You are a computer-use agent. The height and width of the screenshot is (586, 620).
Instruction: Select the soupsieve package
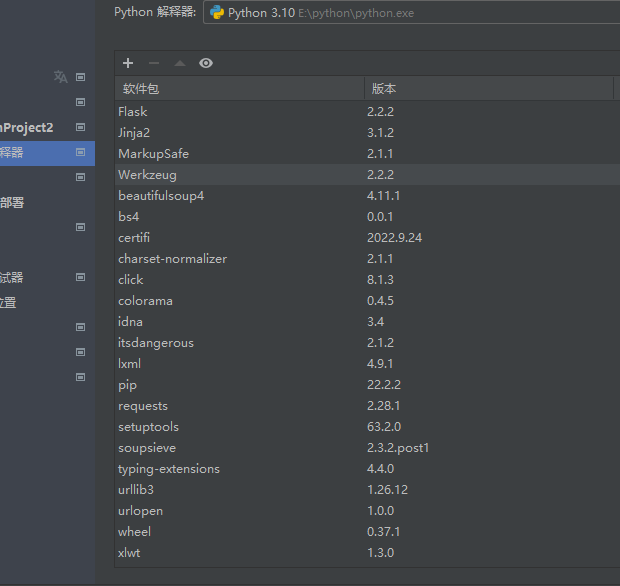(367, 448)
